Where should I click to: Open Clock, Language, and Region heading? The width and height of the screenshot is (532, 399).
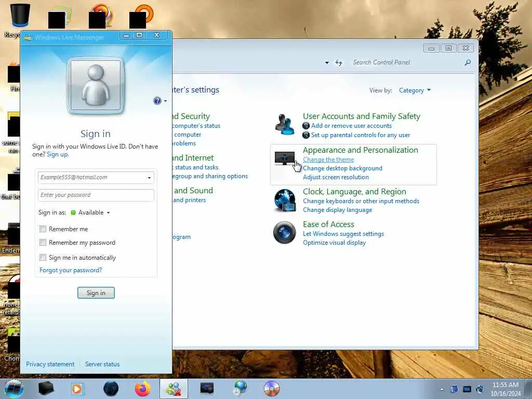point(354,192)
